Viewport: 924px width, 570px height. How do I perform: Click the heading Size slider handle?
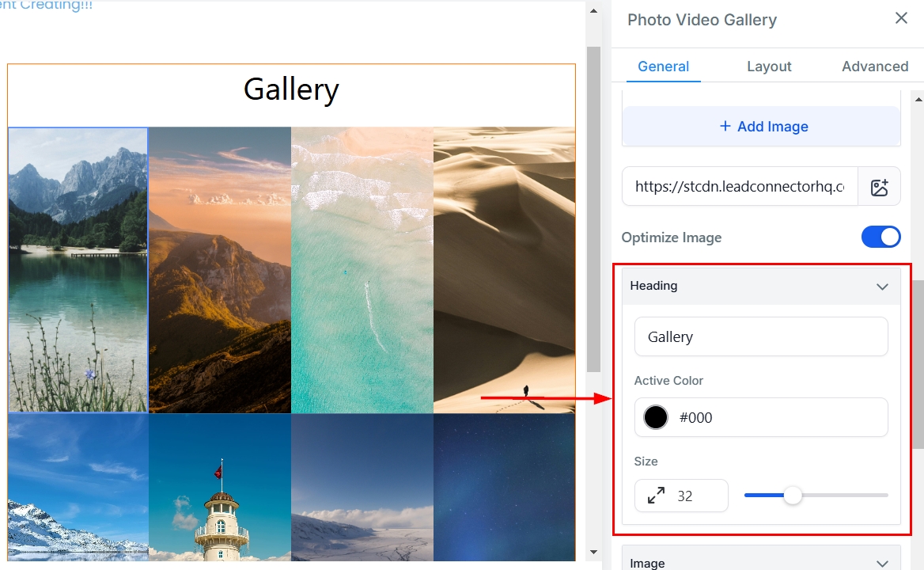coord(792,496)
